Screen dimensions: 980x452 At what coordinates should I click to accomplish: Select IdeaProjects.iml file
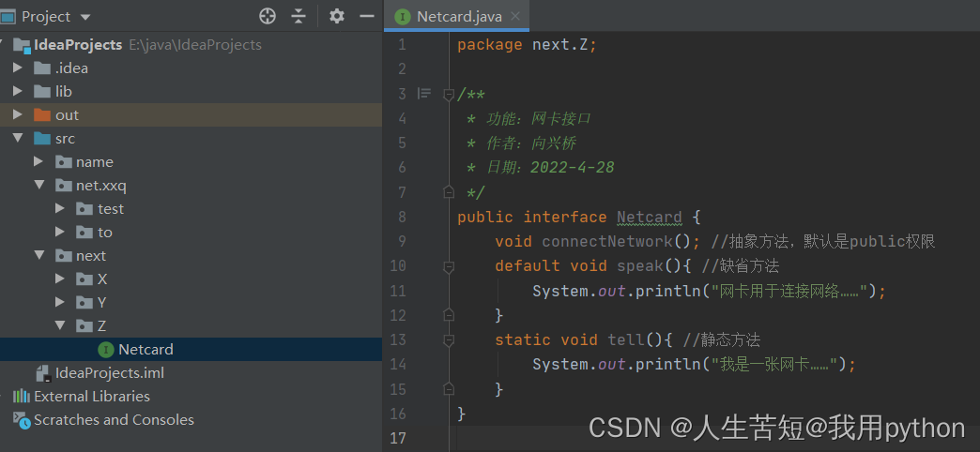[x=191, y=372]
